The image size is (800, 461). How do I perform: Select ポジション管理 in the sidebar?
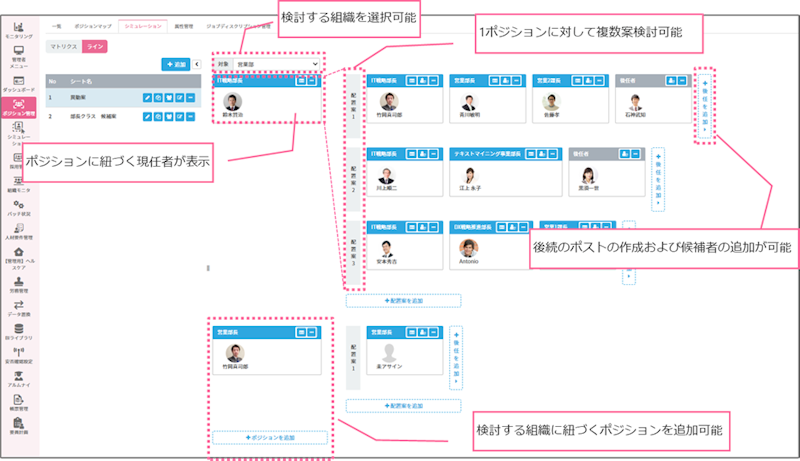18,108
